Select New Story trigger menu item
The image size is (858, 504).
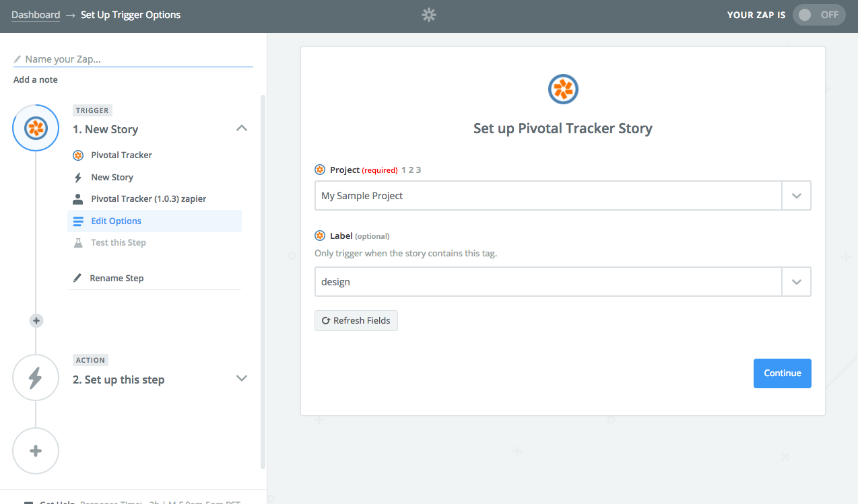(x=155, y=177)
